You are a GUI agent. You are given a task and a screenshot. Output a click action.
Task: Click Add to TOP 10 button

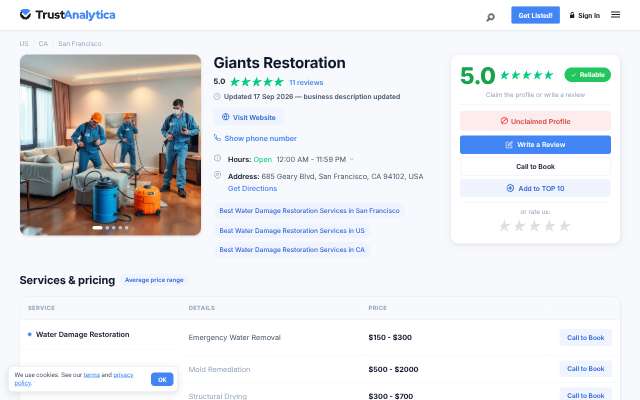point(535,188)
